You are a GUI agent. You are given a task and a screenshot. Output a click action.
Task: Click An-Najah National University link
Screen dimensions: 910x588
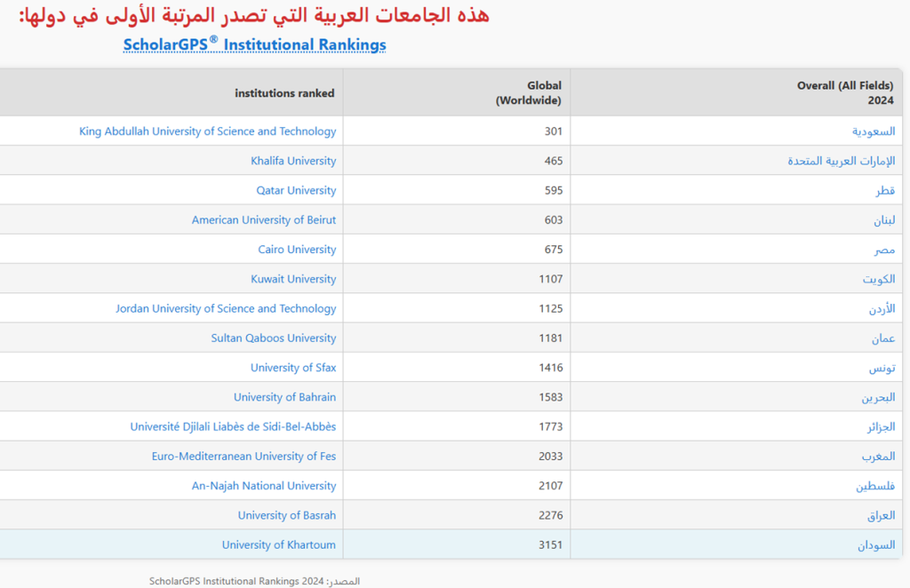pos(264,486)
